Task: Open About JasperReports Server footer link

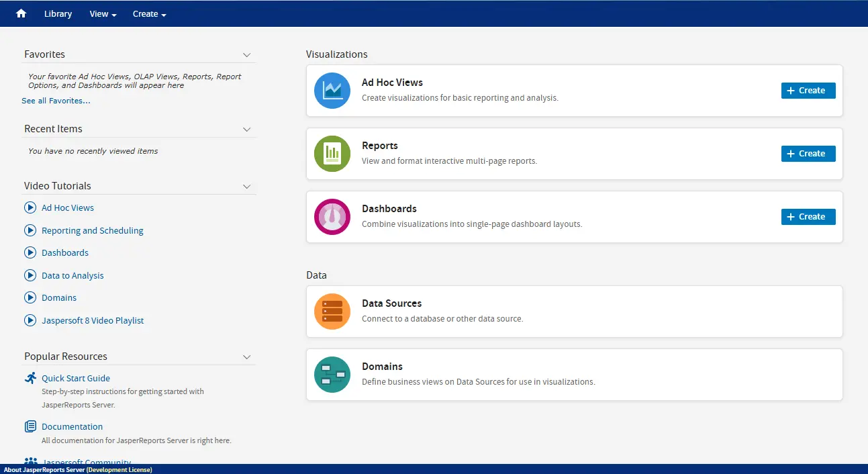Action: [x=44, y=470]
